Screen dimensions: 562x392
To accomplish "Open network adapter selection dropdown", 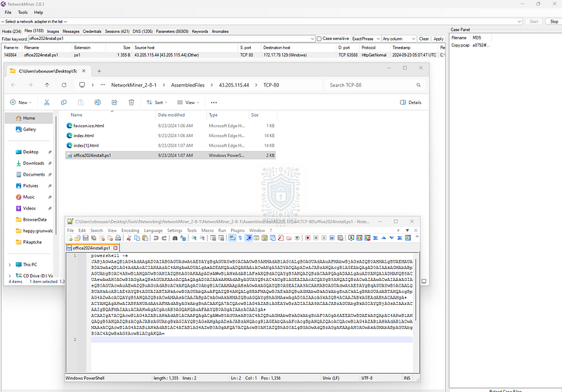I will [x=519, y=22].
